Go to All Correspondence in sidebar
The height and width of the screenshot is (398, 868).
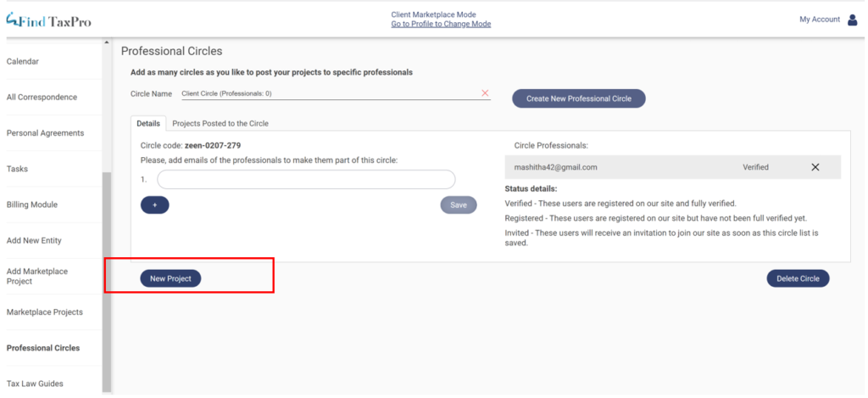click(x=42, y=97)
